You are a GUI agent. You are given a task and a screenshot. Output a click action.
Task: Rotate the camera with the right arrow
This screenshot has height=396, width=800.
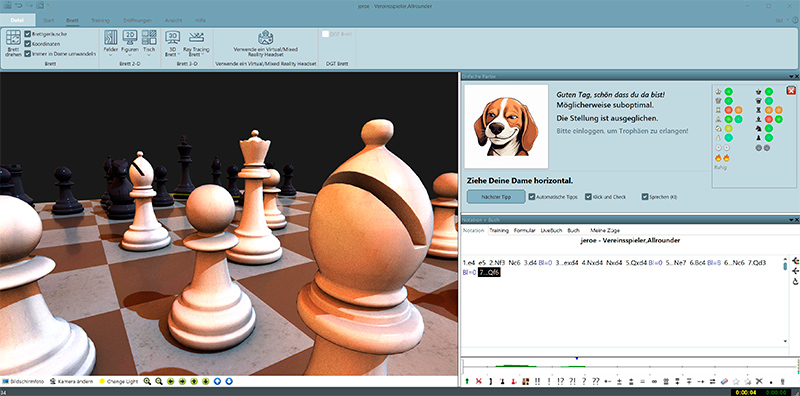point(182,381)
